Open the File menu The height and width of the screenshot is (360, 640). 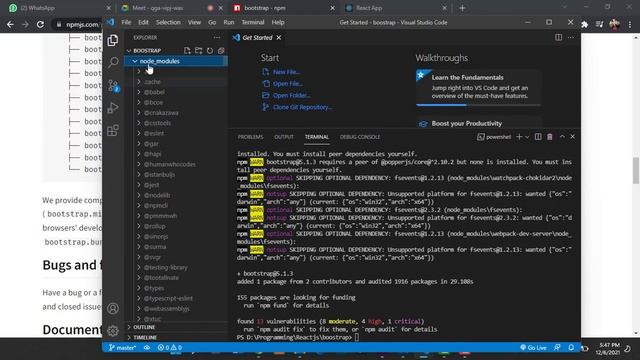tap(126, 22)
